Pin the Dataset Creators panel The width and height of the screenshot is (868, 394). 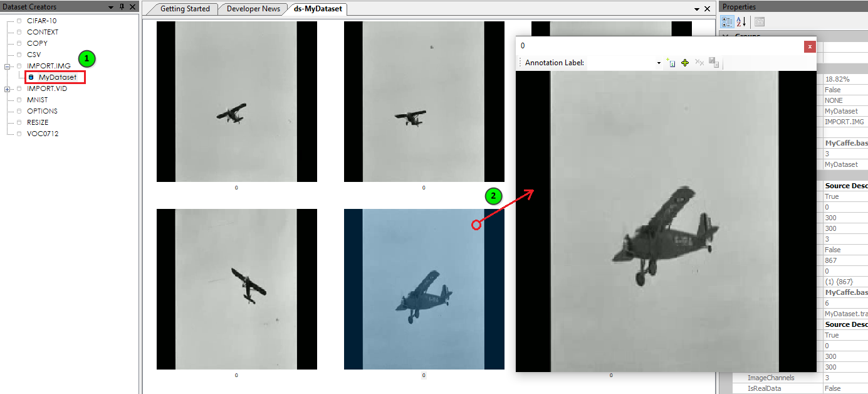122,7
